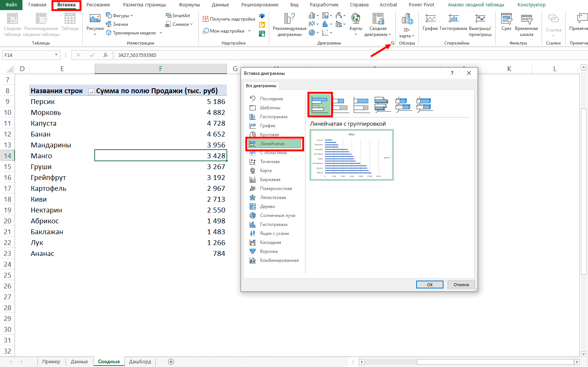Switch to the Formulas ribbon tab
Screen dimensions: 588x367
coord(189,5)
